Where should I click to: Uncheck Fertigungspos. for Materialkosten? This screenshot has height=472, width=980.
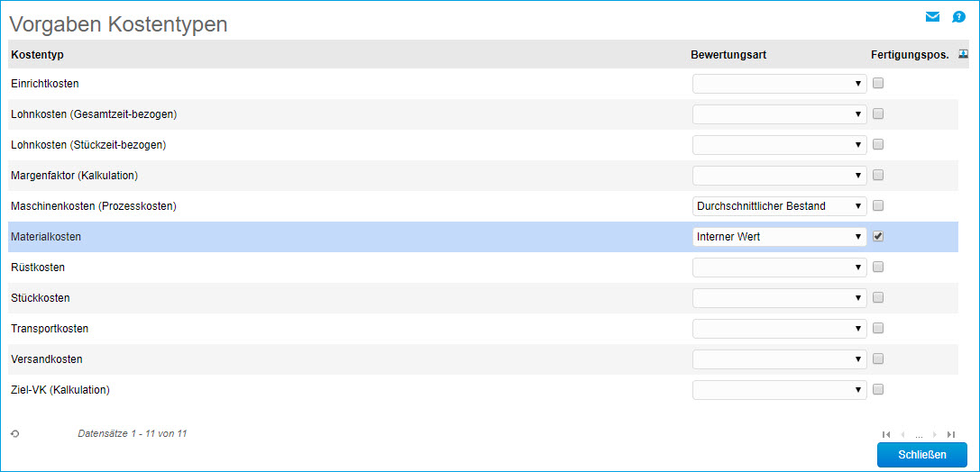(878, 237)
